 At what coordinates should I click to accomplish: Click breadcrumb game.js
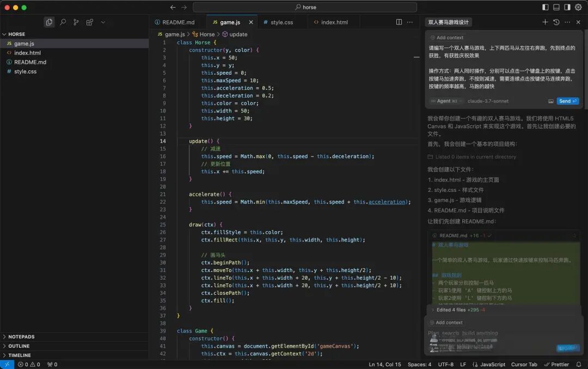point(171,34)
